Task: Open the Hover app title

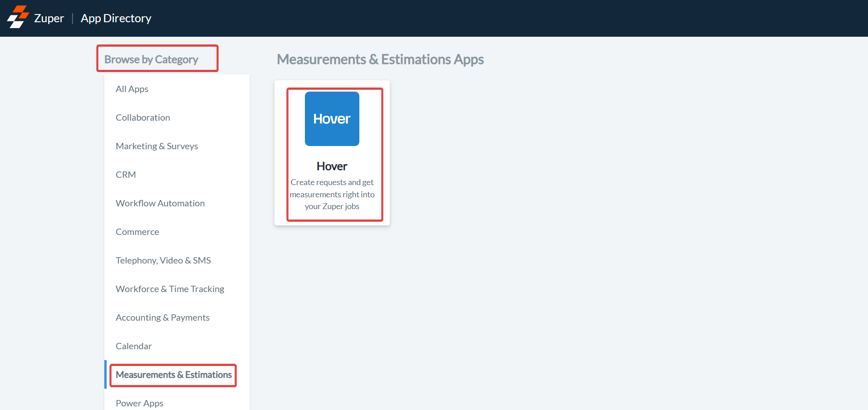Action: [x=332, y=166]
